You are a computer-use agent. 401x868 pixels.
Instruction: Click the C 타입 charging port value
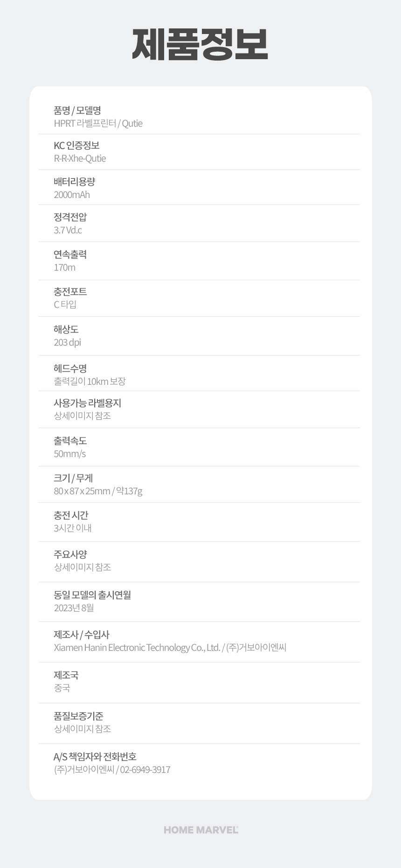click(x=65, y=305)
